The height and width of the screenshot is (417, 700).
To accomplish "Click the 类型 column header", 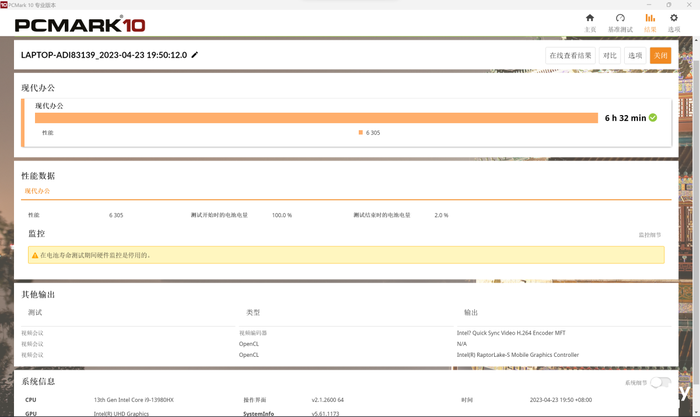I will 253,313.
